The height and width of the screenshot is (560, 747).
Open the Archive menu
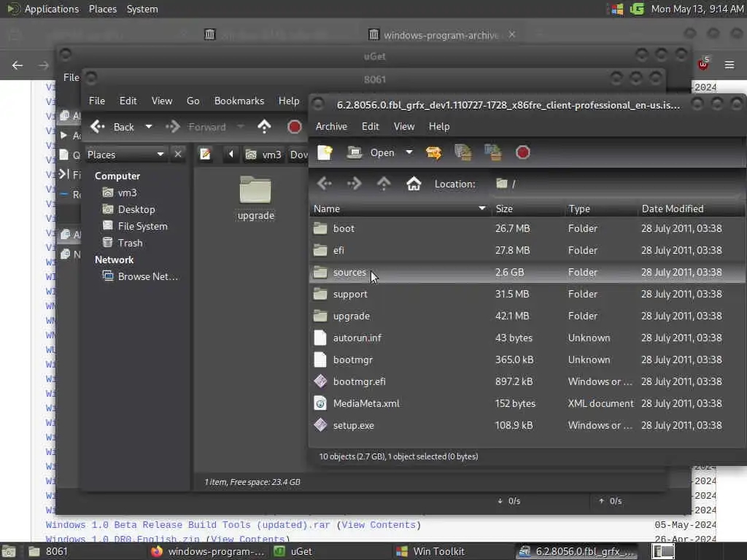pyautogui.click(x=331, y=126)
